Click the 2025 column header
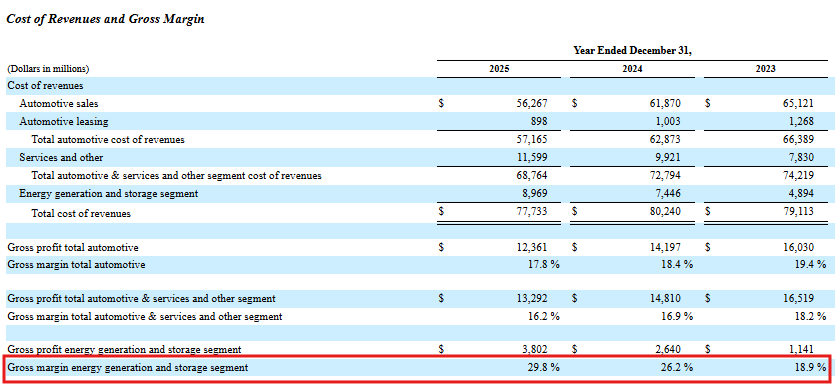Image resolution: width=836 pixels, height=392 pixels. pos(499,69)
